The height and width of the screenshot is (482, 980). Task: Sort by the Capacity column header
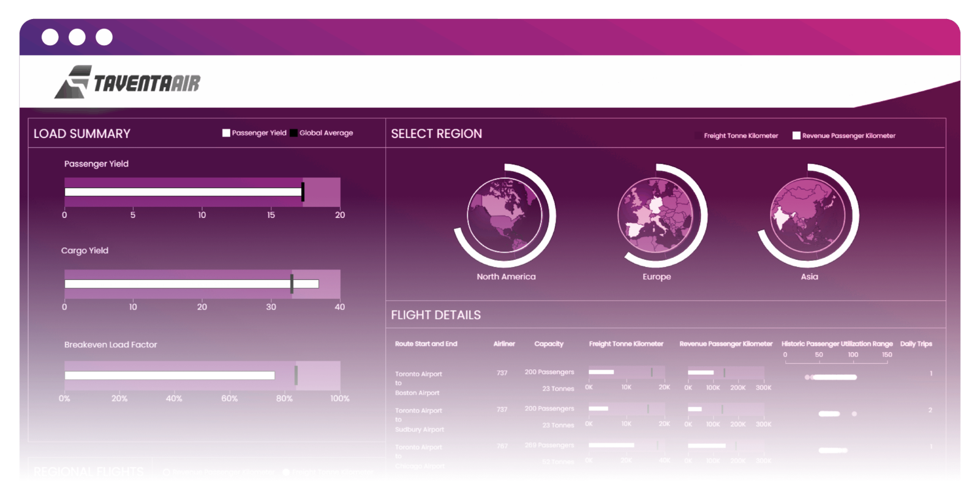click(548, 344)
